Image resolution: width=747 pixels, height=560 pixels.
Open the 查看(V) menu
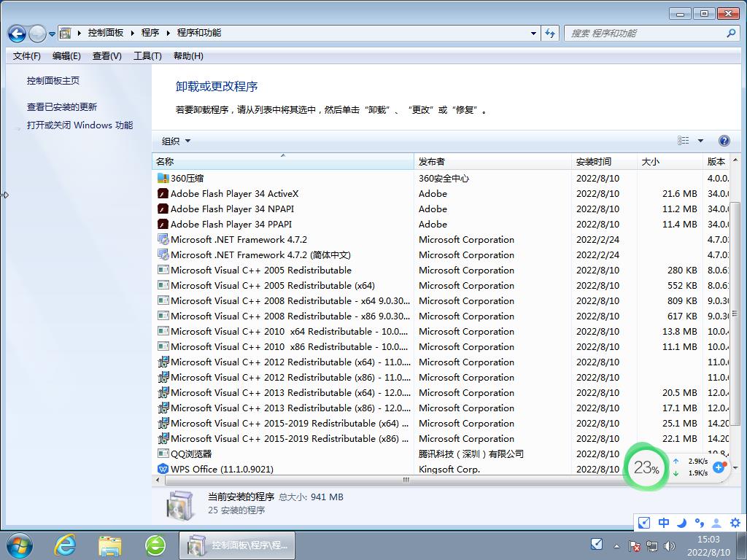(x=107, y=56)
